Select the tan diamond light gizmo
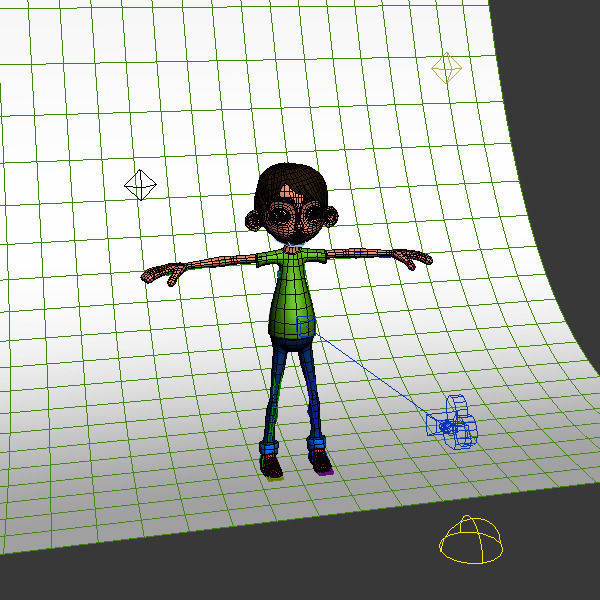 [x=447, y=68]
